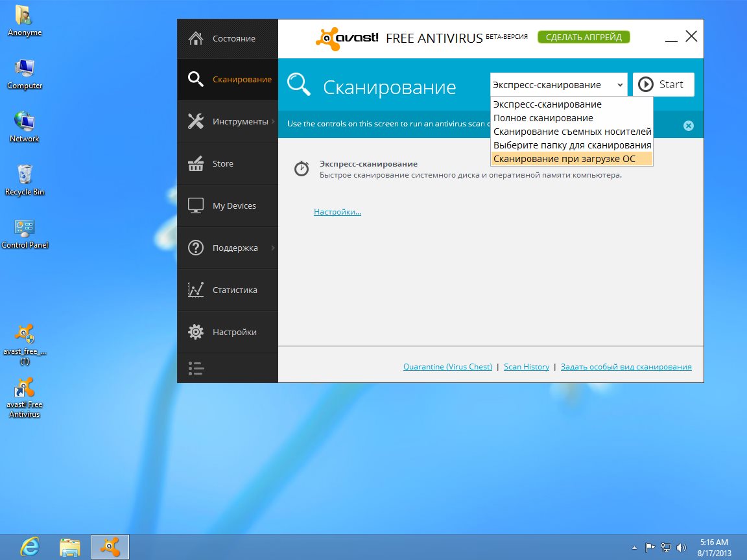The height and width of the screenshot is (560, 747).
Task: Show hidden tray icons arrow
Action: tap(634, 548)
